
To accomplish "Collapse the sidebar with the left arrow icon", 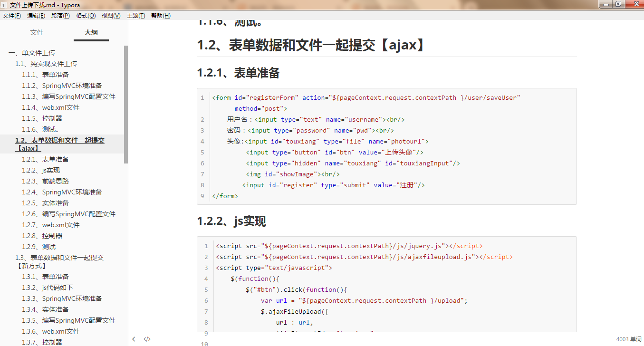I will [134, 339].
